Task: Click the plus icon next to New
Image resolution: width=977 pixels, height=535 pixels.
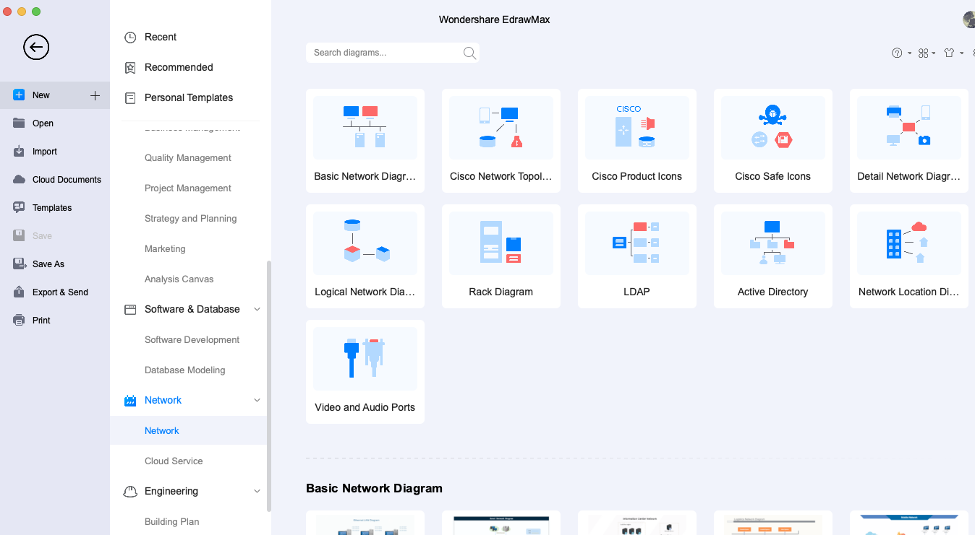Action: click(x=95, y=95)
